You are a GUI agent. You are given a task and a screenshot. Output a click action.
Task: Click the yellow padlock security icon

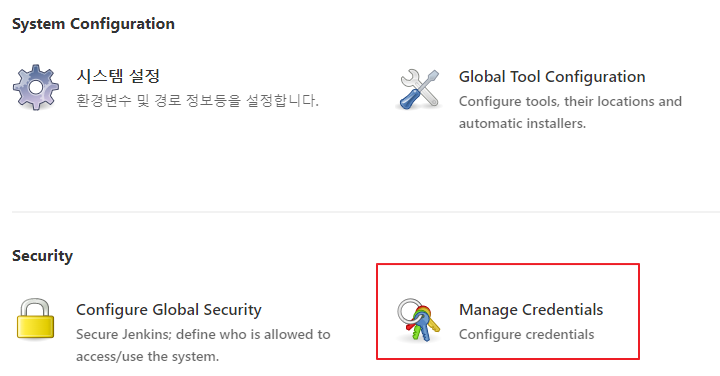point(35,319)
